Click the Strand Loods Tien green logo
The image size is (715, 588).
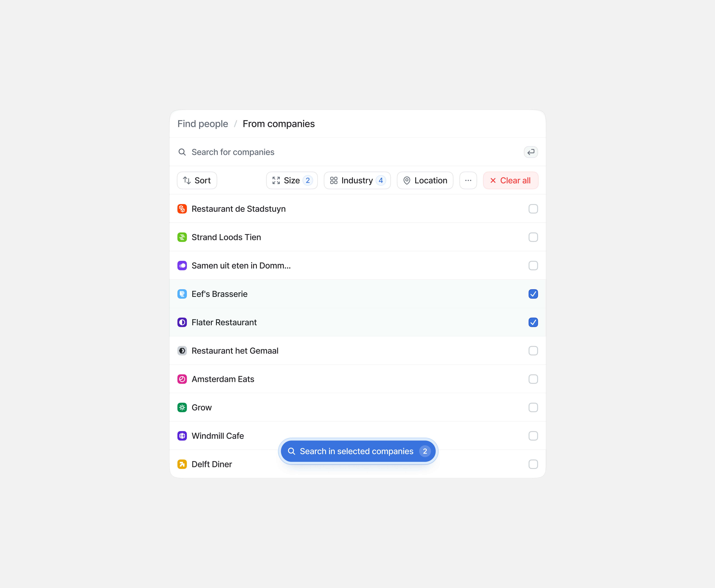pyautogui.click(x=182, y=237)
